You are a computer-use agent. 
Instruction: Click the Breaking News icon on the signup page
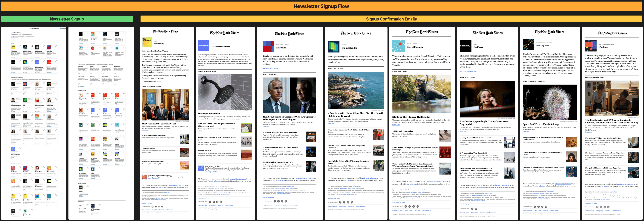pyautogui.click(x=37, y=47)
